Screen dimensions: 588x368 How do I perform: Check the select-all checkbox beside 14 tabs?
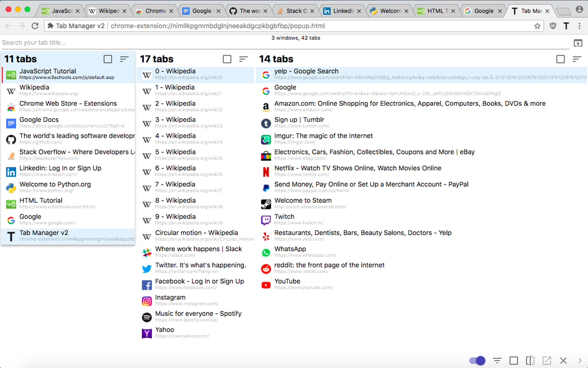point(560,59)
